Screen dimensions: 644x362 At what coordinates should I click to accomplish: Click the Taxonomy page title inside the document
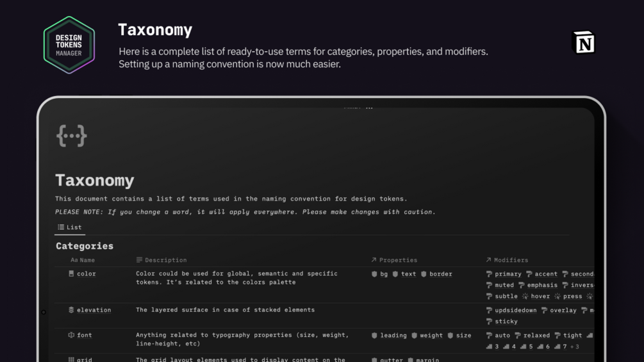point(94,180)
